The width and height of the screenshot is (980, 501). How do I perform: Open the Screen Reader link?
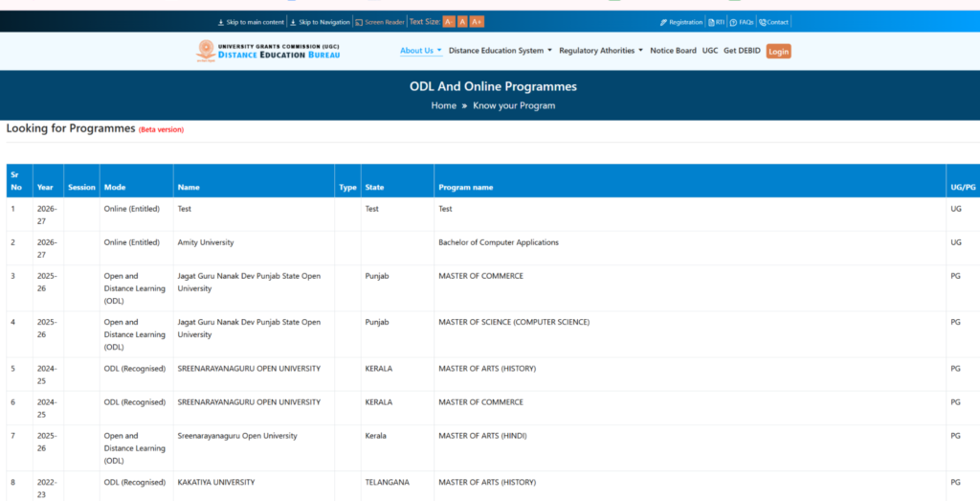(380, 22)
